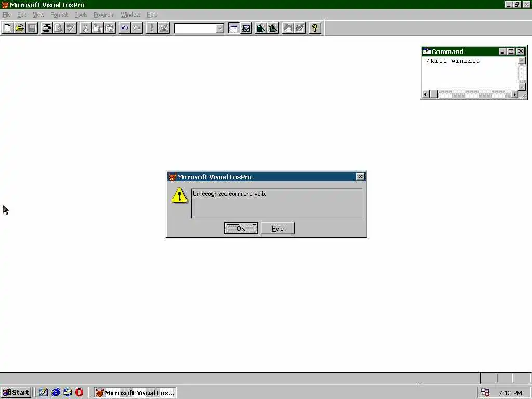Maximize the Command window

click(511, 51)
